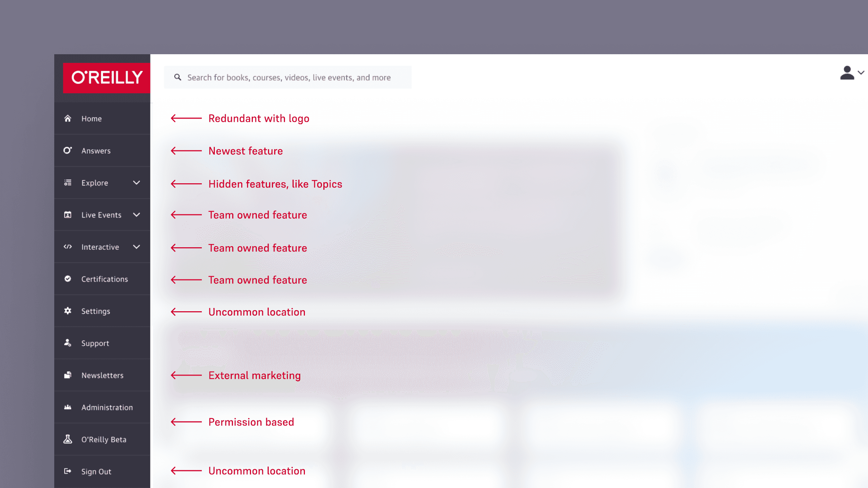Image resolution: width=868 pixels, height=488 pixels.
Task: Click the Live Events calendar icon
Action: [x=67, y=214]
